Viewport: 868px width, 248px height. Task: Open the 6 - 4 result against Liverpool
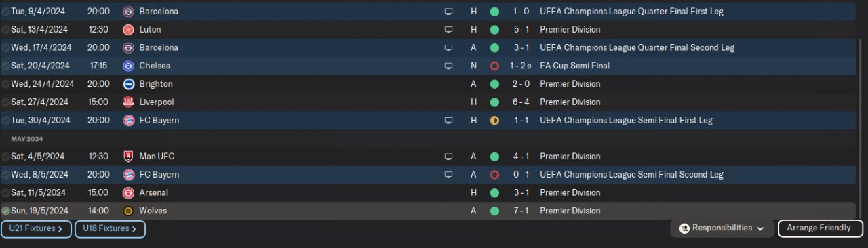(521, 102)
